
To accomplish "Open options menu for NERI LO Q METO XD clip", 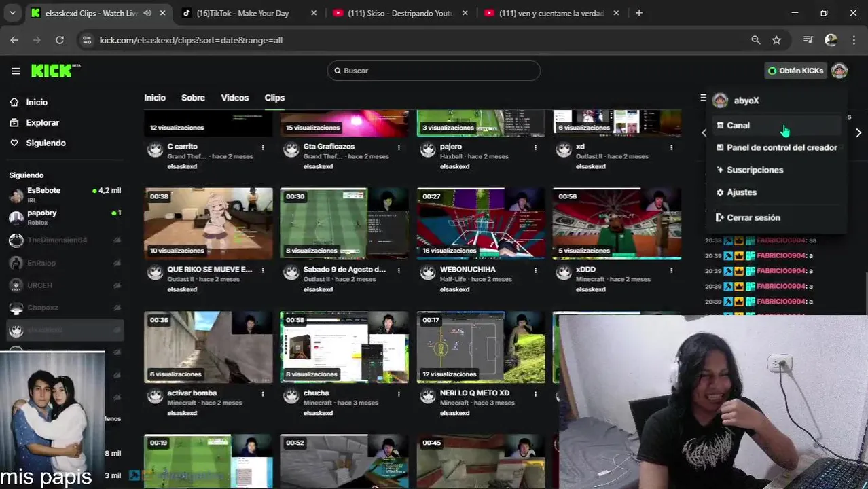I will [535, 394].
